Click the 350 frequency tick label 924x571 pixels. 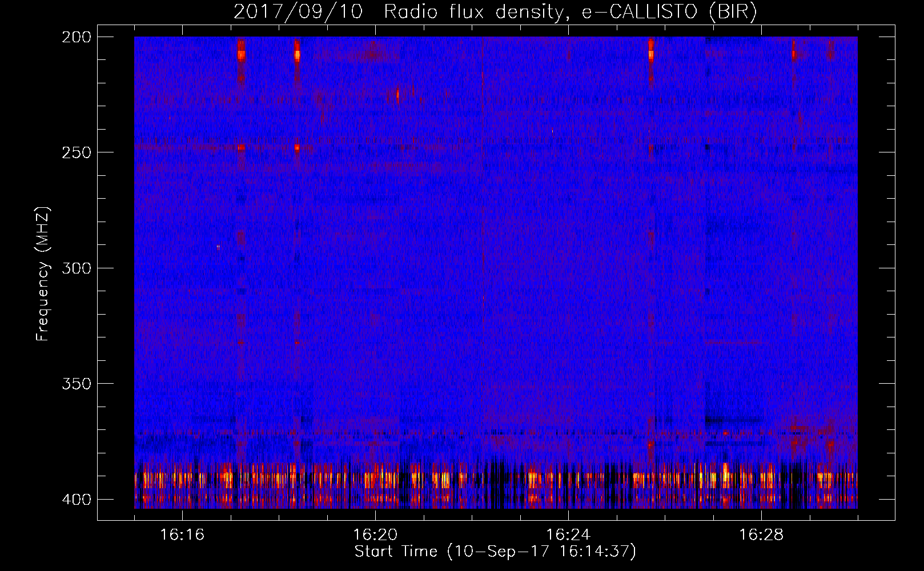click(76, 384)
